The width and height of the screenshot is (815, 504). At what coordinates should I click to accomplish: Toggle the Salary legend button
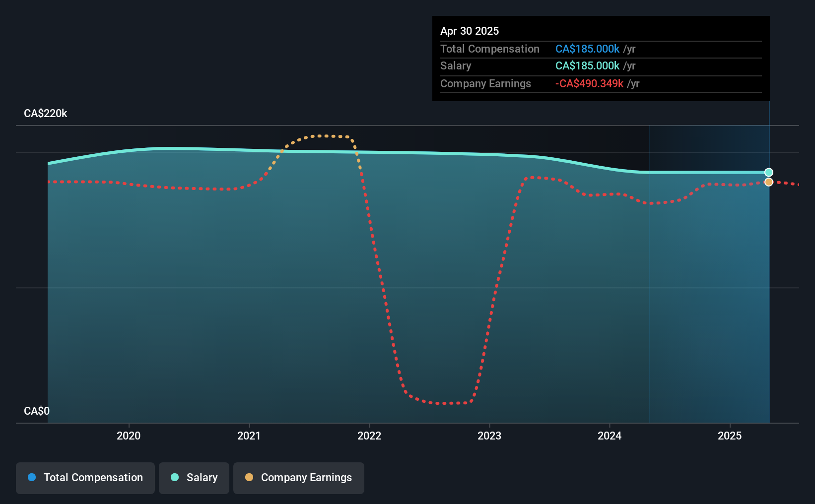(x=194, y=478)
